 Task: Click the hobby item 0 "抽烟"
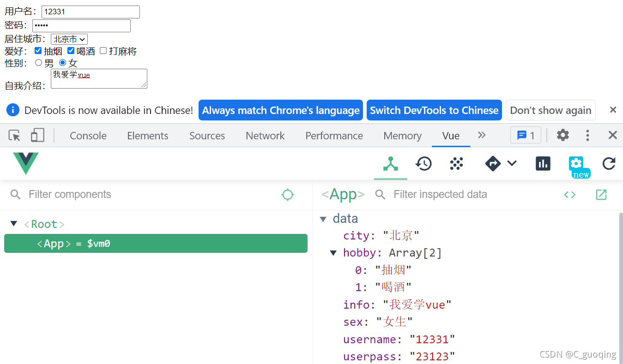pos(393,270)
